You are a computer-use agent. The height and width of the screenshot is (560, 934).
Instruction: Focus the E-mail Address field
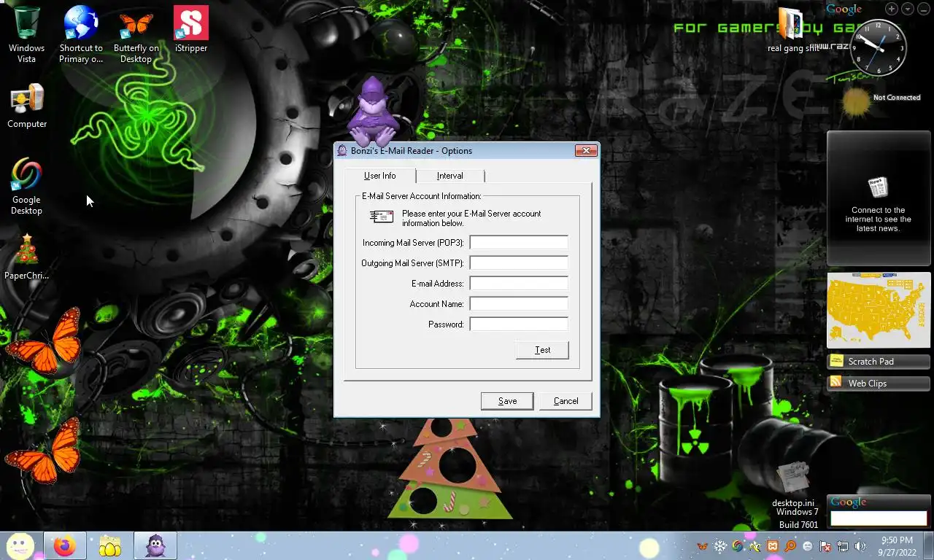point(519,283)
